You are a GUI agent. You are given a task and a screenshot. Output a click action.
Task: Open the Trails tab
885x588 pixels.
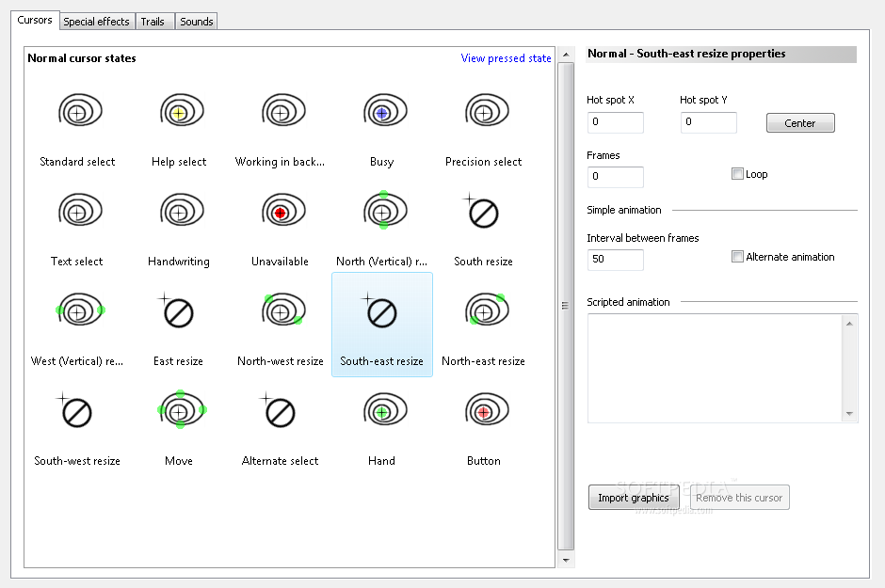pyautogui.click(x=153, y=22)
